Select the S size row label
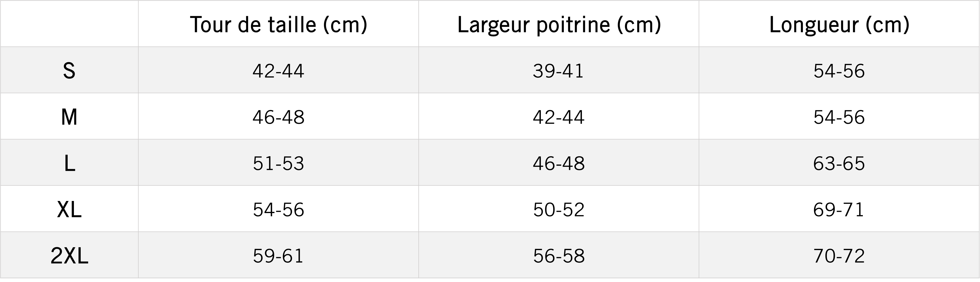Image resolution: width=980 pixels, height=282 pixels. coord(69,71)
